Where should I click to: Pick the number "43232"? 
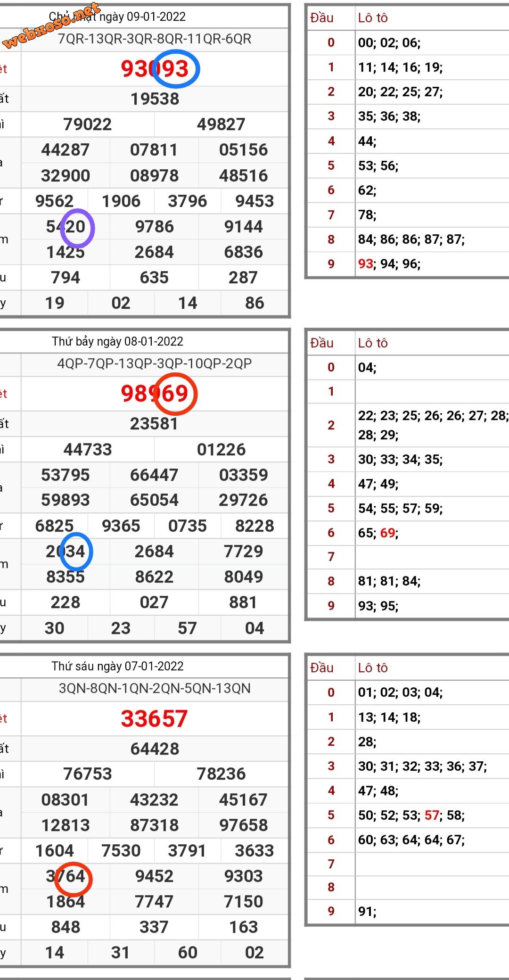click(x=154, y=800)
